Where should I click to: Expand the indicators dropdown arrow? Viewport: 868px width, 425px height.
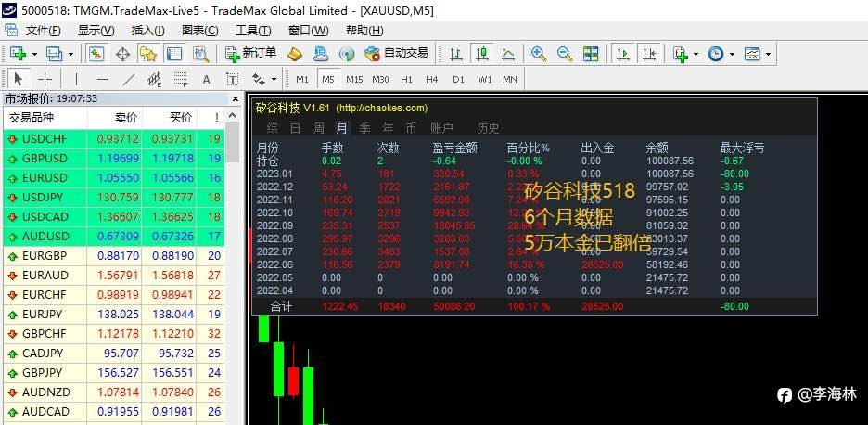coord(696,55)
